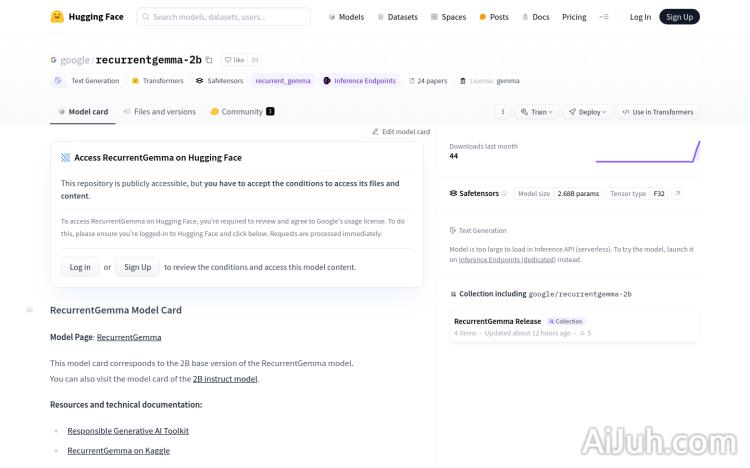Open Use in Transformers snippet
Viewport: 750px width, 468px height.
(x=656, y=112)
